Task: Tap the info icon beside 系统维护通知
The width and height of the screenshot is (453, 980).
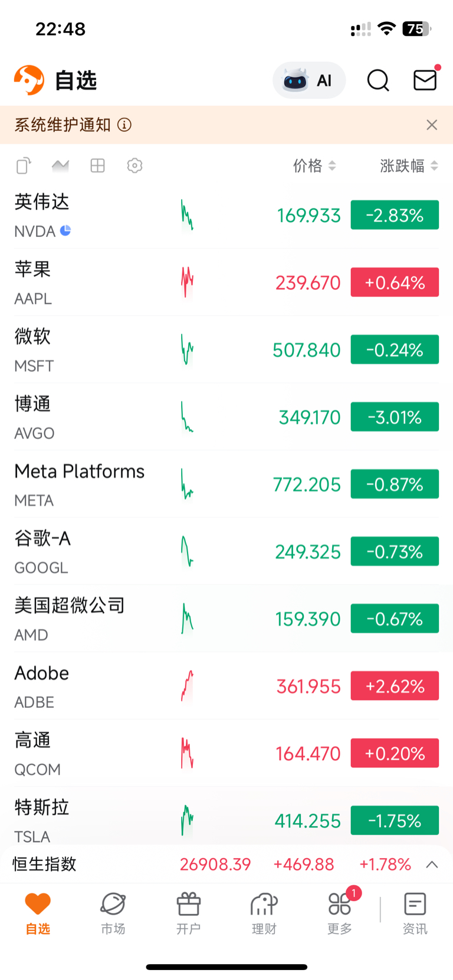Action: (124, 125)
